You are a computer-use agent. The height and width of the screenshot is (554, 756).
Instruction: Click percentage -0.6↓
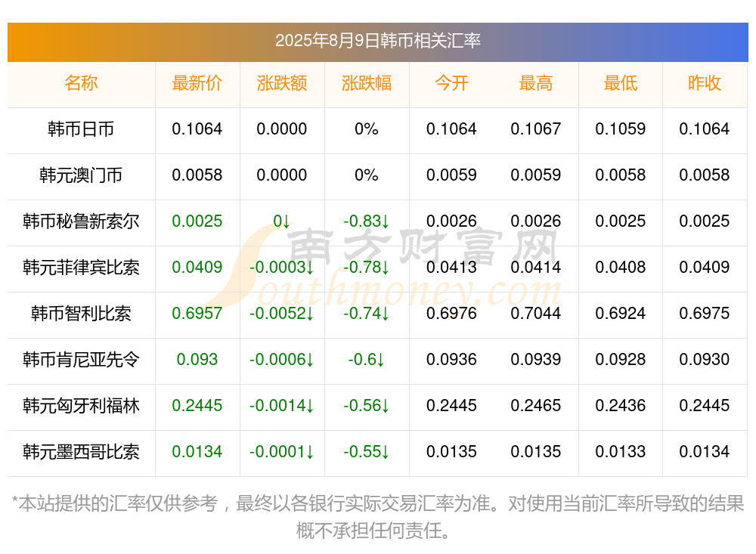click(367, 360)
